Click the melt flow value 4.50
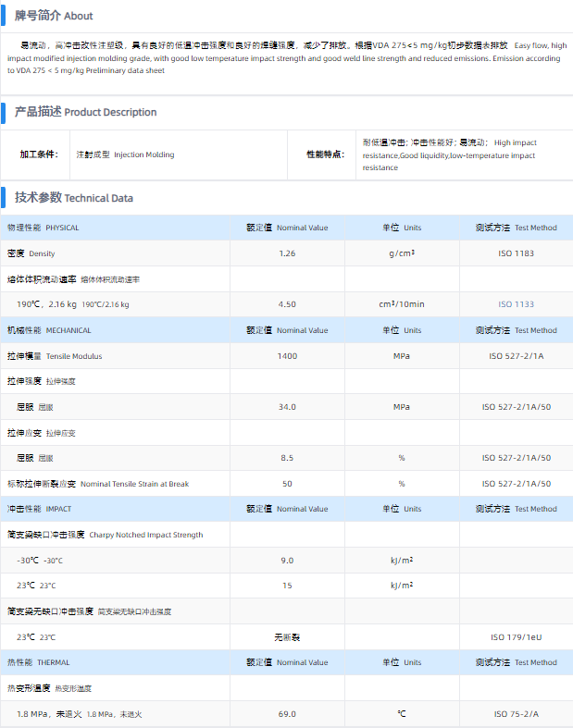The height and width of the screenshot is (728, 573). tap(287, 304)
